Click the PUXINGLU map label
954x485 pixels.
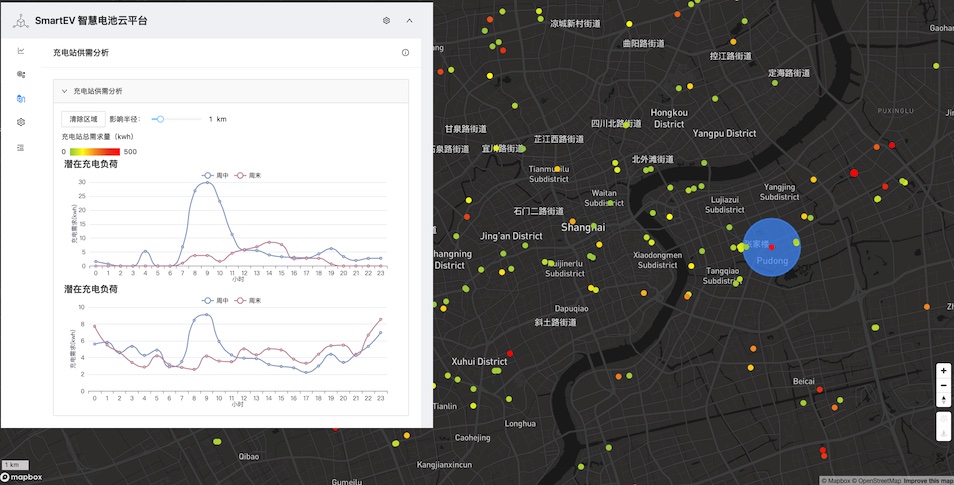coord(896,111)
